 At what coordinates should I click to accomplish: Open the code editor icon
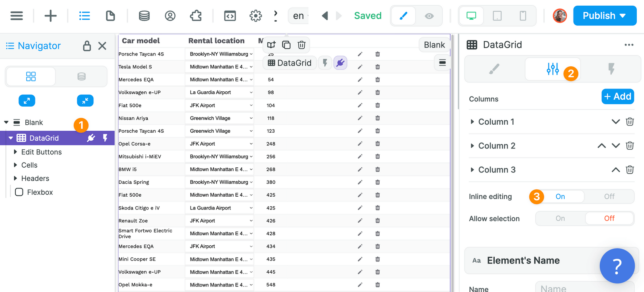pos(230,16)
